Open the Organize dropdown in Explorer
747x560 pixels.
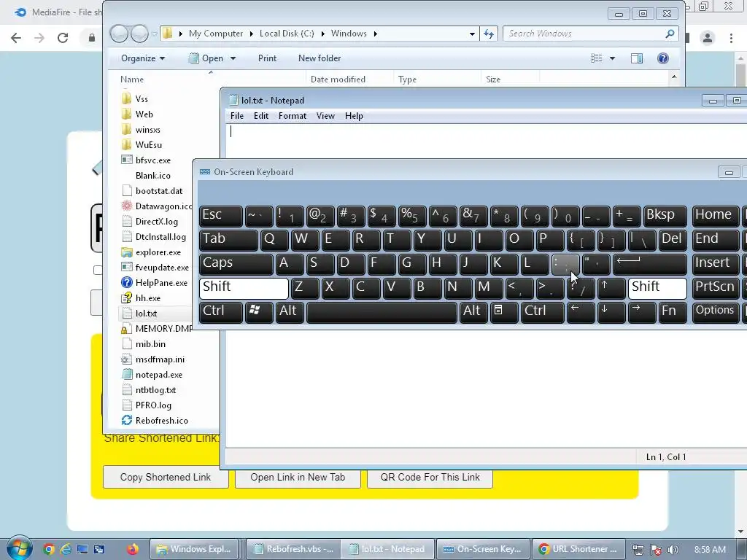(143, 58)
